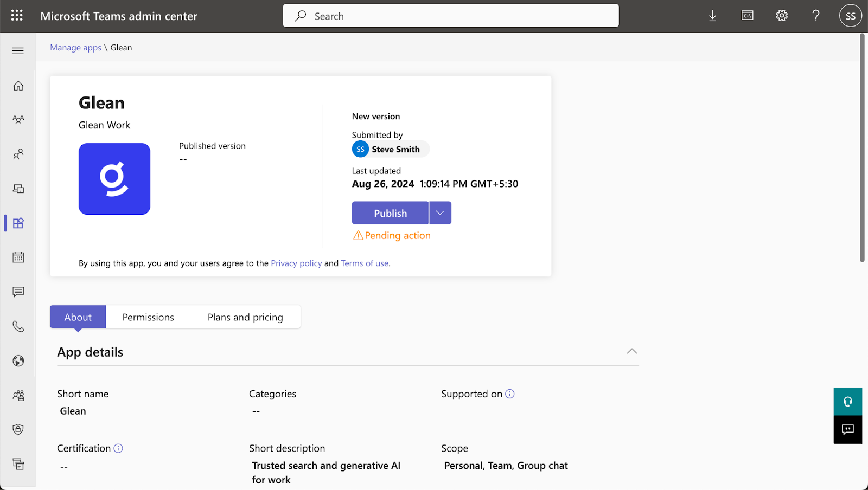
Task: Click the vertical page scrollbar
Action: point(862,147)
